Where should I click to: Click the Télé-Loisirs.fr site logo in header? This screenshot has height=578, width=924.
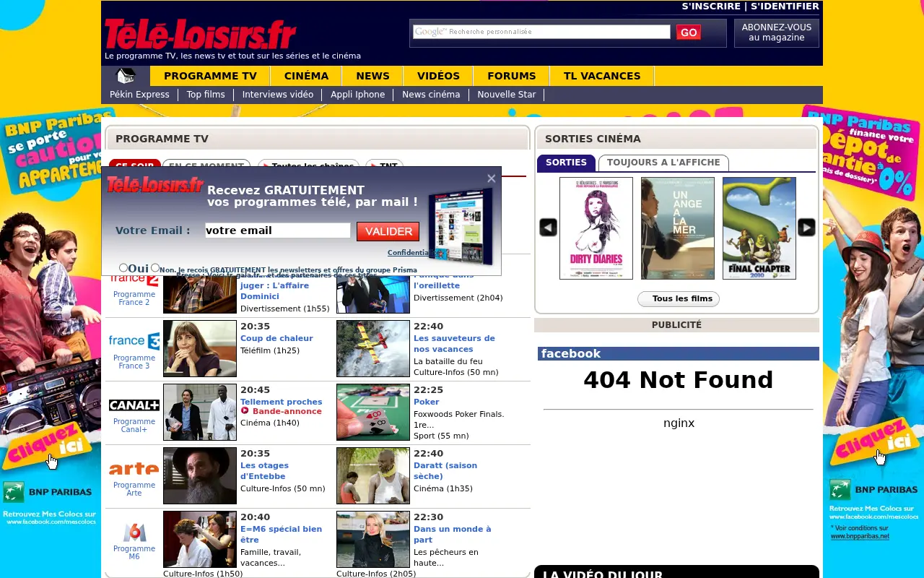(201, 35)
